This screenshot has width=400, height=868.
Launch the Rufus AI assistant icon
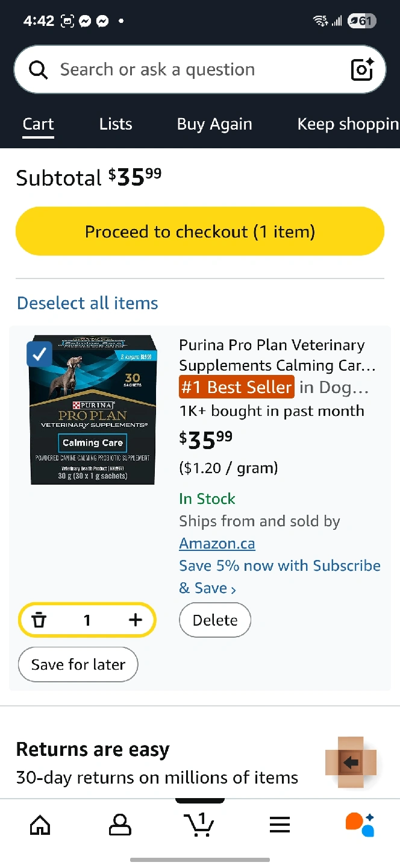(x=360, y=824)
